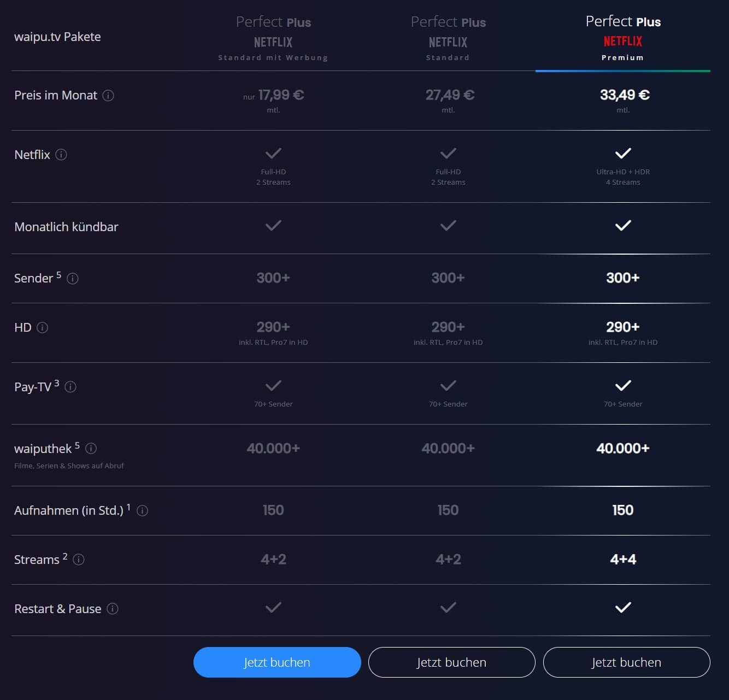Click the Premium Netflix checkmark with Ultra-HD + HDR
729x700 pixels.
[x=623, y=154]
